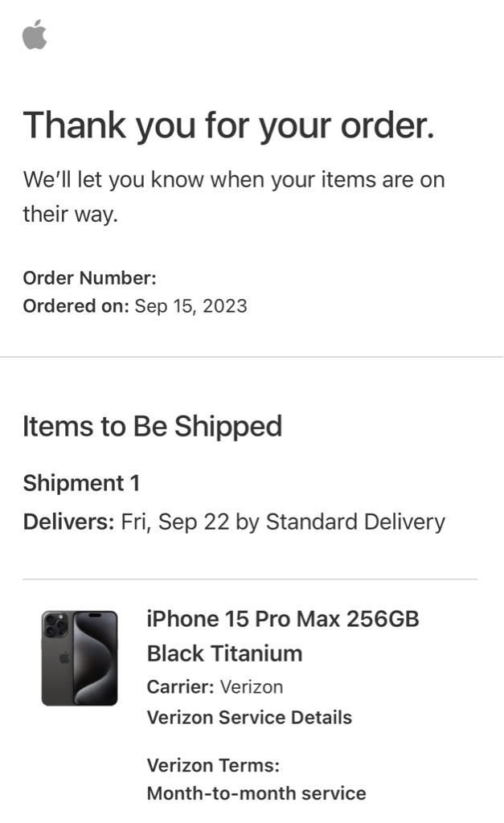The width and height of the screenshot is (504, 823).
Task: Click the Verizon Terms label
Action: (213, 765)
